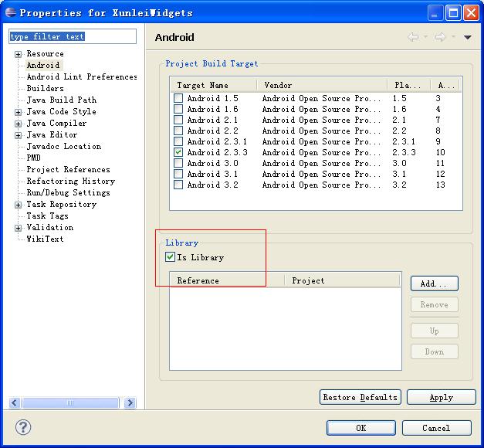Expand the Java Code Style node
This screenshot has height=448, width=484.
pos(19,112)
